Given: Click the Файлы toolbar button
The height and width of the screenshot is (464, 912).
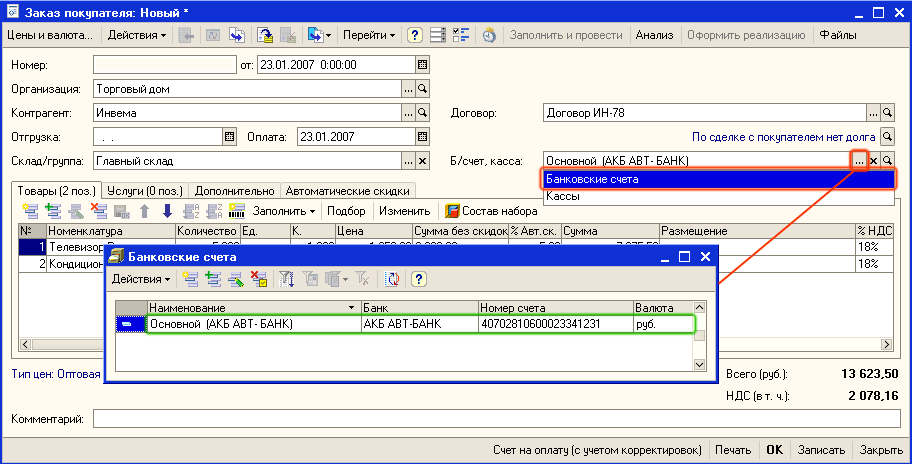Looking at the screenshot, I should [x=838, y=35].
